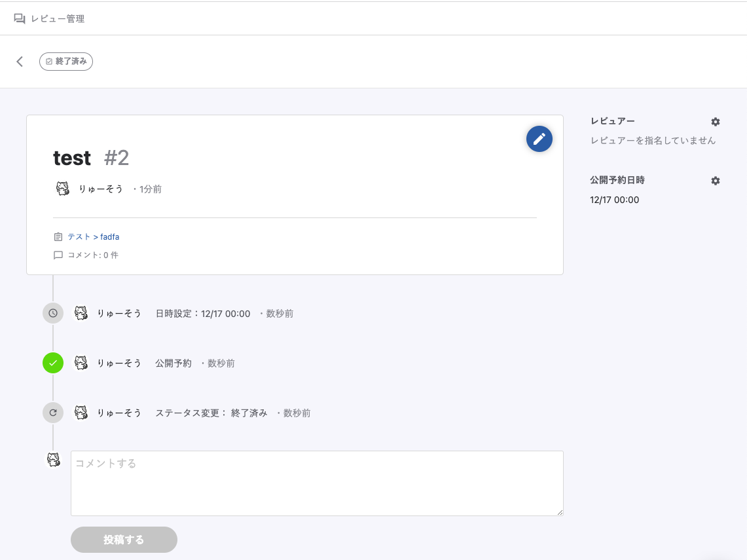Click the clock icon on timeline
Viewport: 747px width, 560px height.
pyautogui.click(x=53, y=313)
